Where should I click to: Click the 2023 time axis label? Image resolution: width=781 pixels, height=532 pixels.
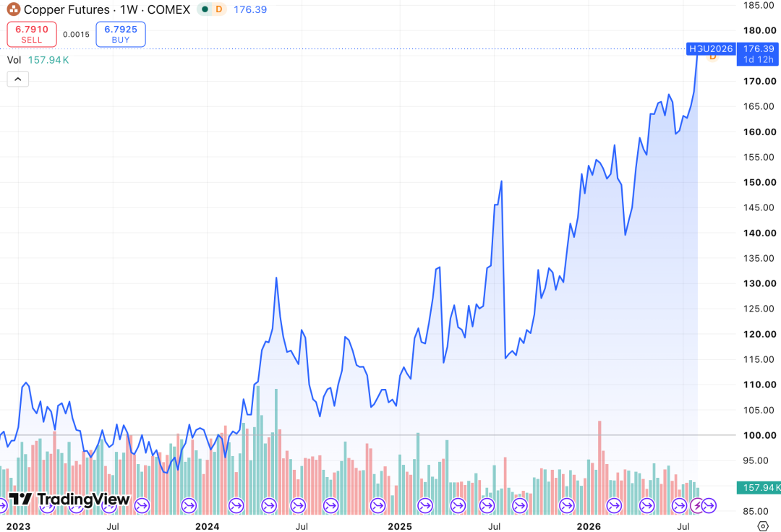click(x=18, y=526)
